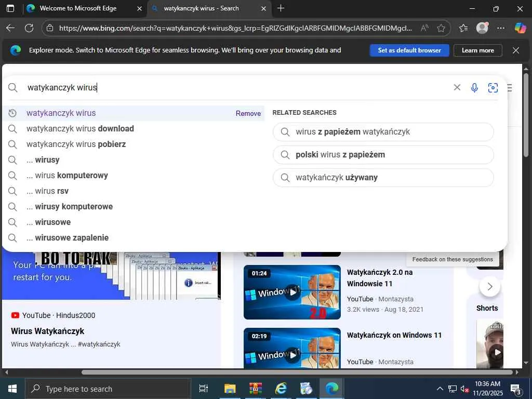
Task: Click the Type here to search box
Action: (108, 389)
